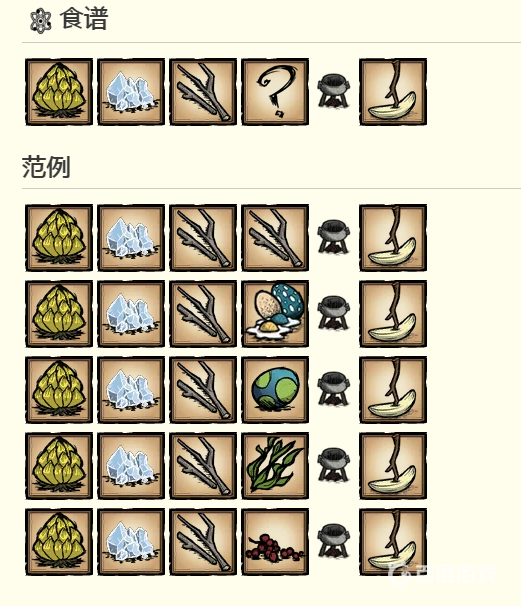
Task: Click the crock pot icon in the recipe row
Action: click(x=334, y=92)
